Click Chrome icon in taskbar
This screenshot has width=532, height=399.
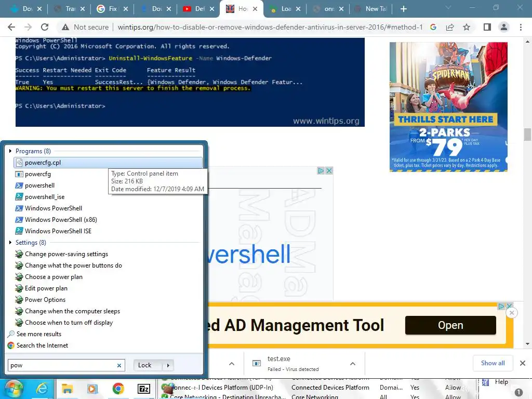pos(118,389)
